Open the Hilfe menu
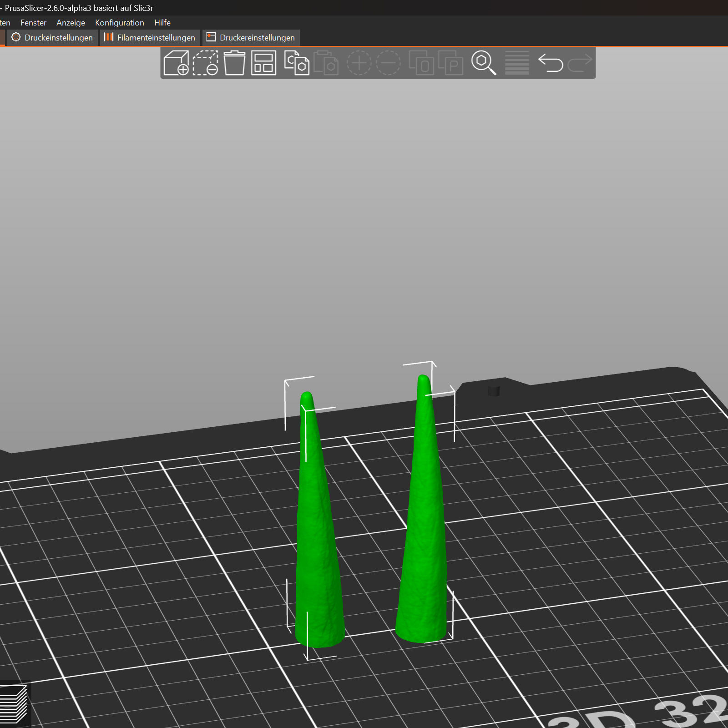This screenshot has width=728, height=728. [x=162, y=23]
